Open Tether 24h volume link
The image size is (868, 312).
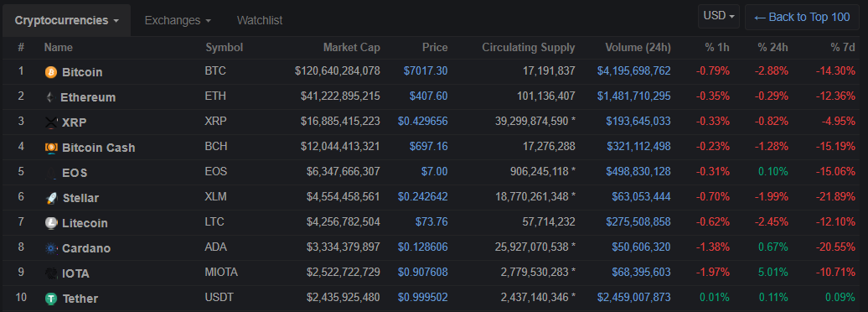pyautogui.click(x=634, y=298)
